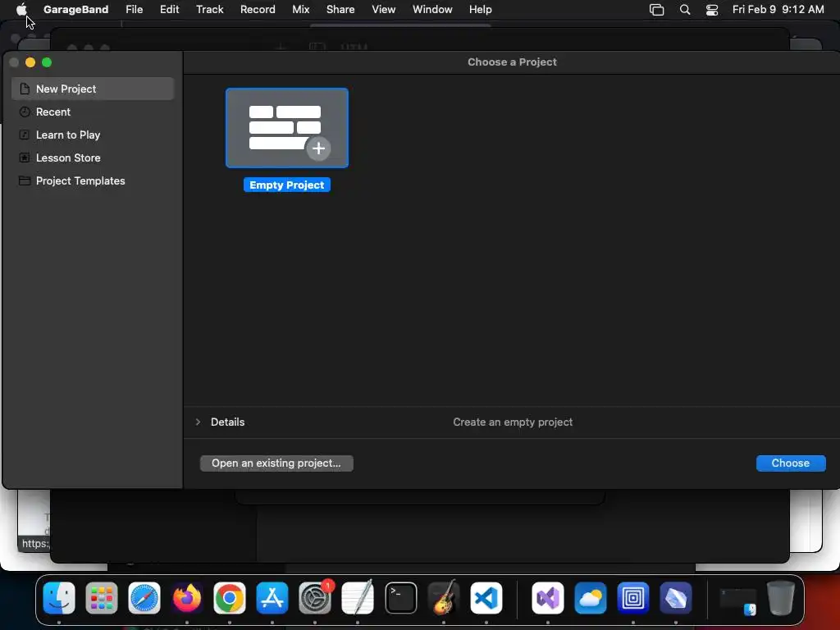Image resolution: width=840 pixels, height=630 pixels.
Task: Open Control Center from menu bar
Action: (x=712, y=10)
